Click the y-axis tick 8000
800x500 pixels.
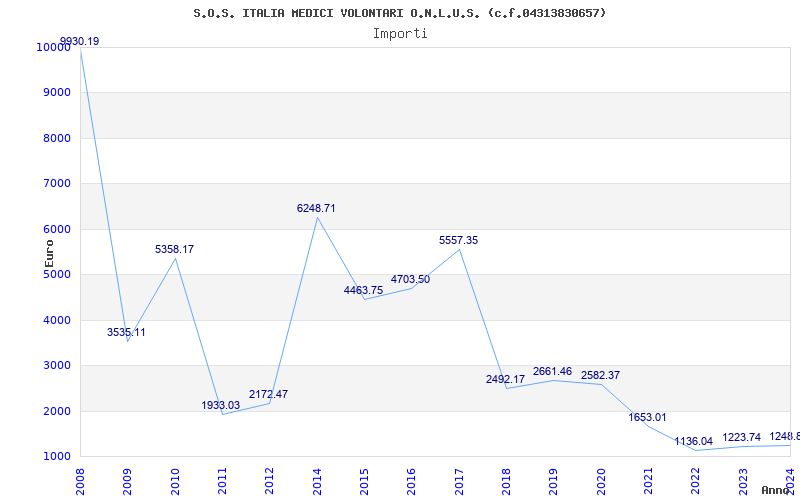[57, 138]
